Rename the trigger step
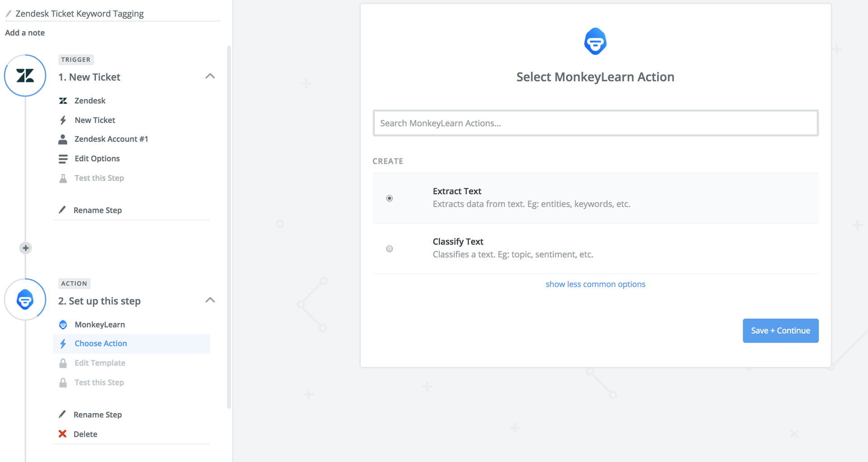This screenshot has width=868, height=462. point(98,210)
